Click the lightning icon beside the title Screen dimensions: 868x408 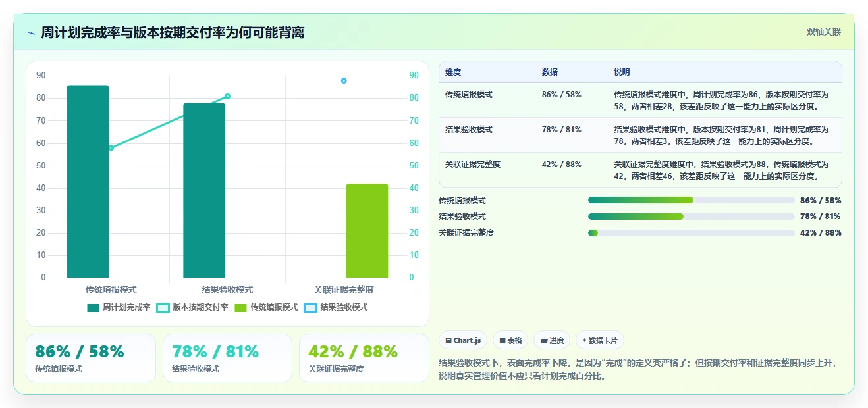click(x=32, y=33)
